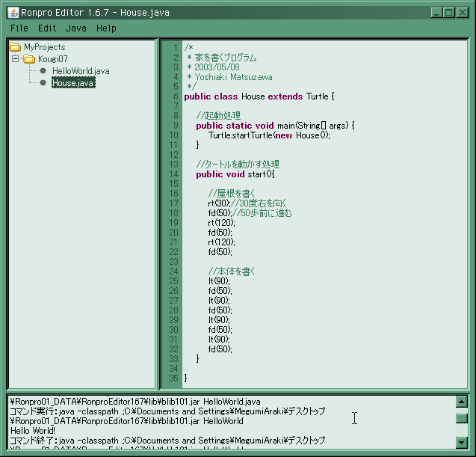Click the console scrollbar thumb
The width and height of the screenshot is (476, 457).
point(462,419)
